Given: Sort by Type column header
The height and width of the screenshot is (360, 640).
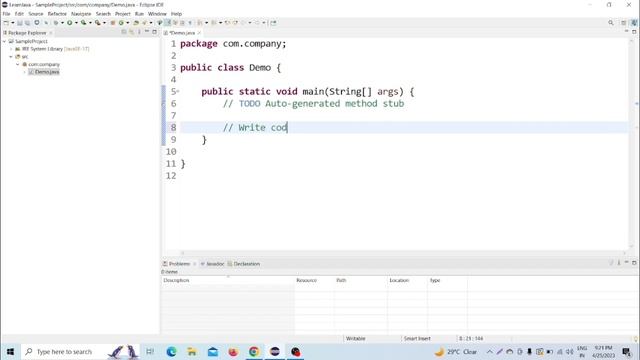Looking at the screenshot, I should (447, 280).
